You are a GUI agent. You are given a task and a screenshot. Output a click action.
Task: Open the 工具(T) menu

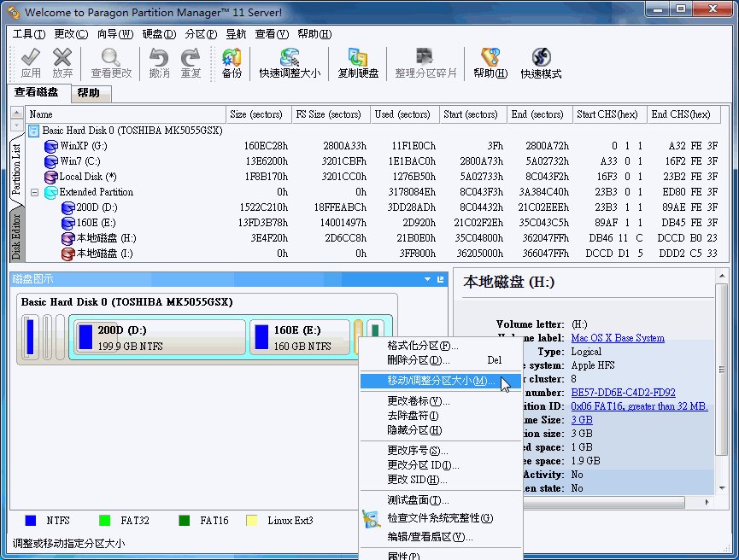(29, 34)
